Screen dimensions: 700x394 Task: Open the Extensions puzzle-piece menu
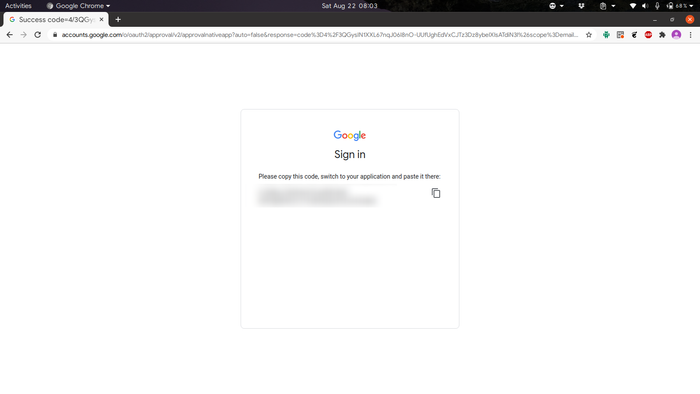tap(662, 35)
